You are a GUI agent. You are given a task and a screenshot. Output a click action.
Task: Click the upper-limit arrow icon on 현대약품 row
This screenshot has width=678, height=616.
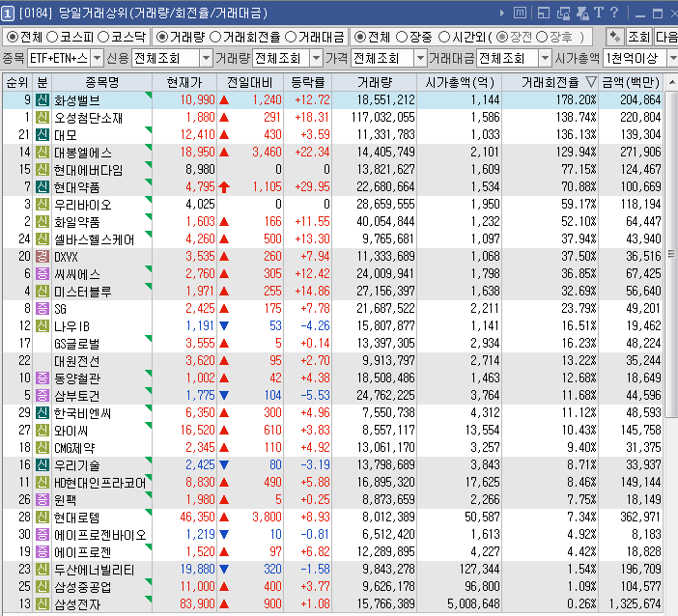point(224,186)
